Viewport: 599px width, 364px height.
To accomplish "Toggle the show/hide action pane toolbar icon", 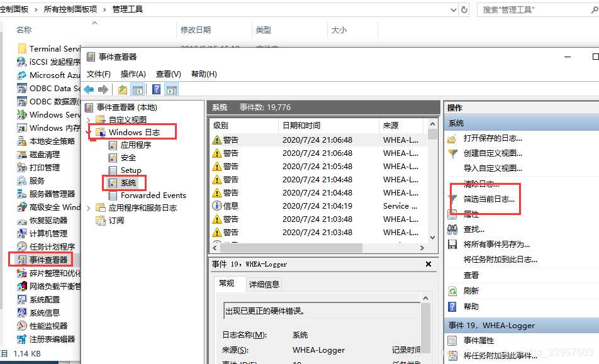I will [171, 89].
